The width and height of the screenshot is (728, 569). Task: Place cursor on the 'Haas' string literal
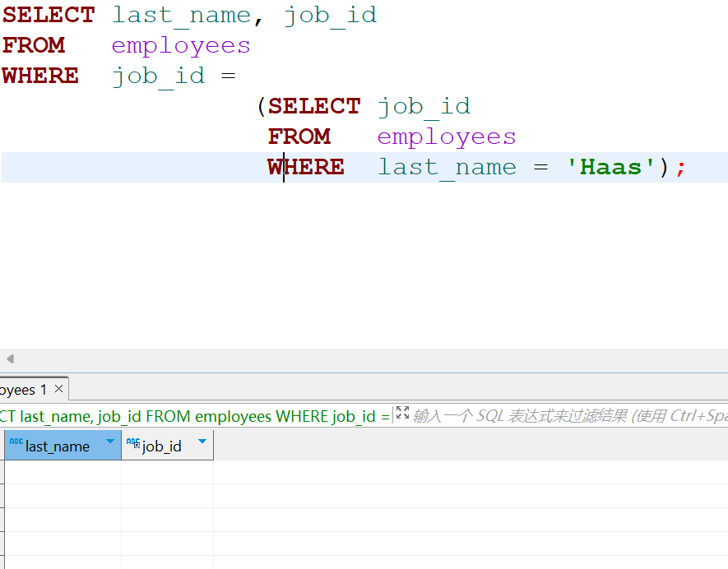(x=610, y=167)
